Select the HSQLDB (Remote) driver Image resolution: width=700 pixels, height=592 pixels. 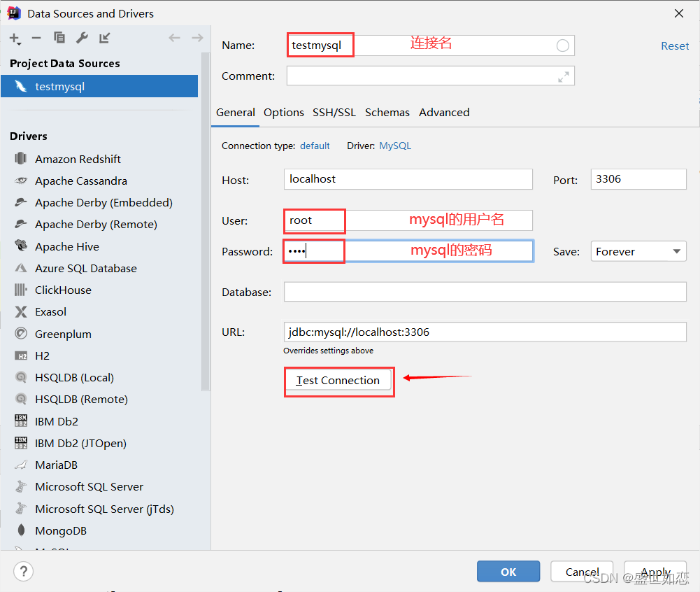pyautogui.click(x=81, y=399)
